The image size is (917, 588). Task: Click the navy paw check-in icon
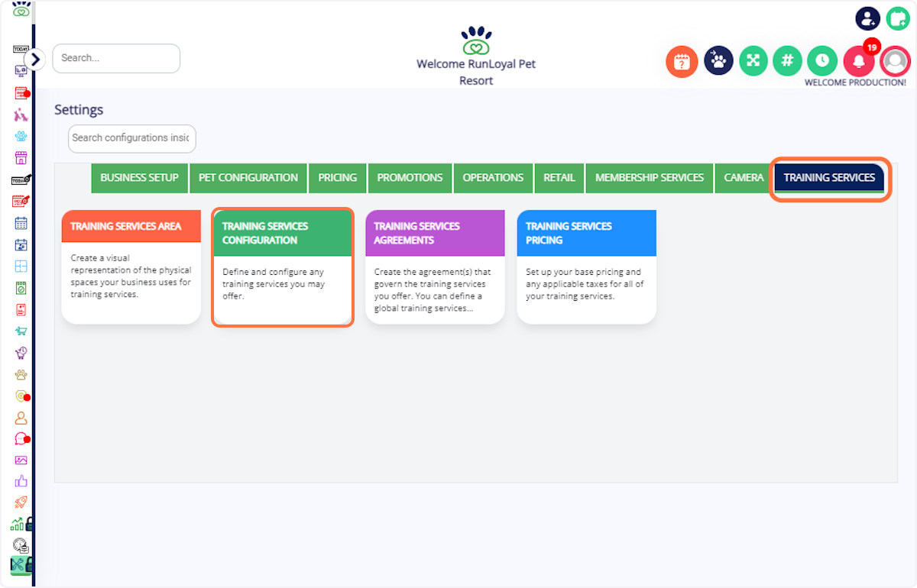[x=718, y=61]
